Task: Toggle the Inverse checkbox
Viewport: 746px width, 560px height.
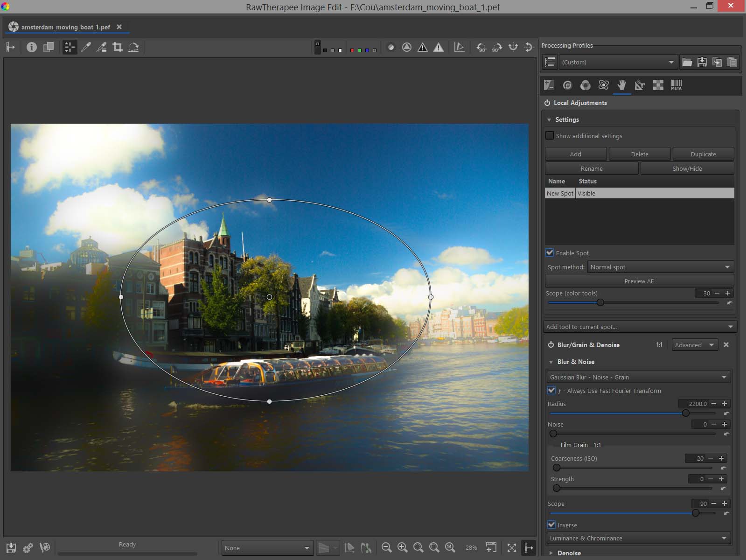Action: click(x=551, y=525)
